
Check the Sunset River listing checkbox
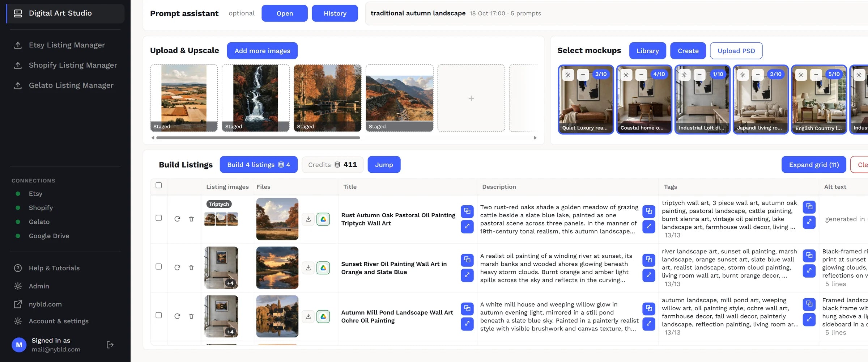pyautogui.click(x=158, y=267)
